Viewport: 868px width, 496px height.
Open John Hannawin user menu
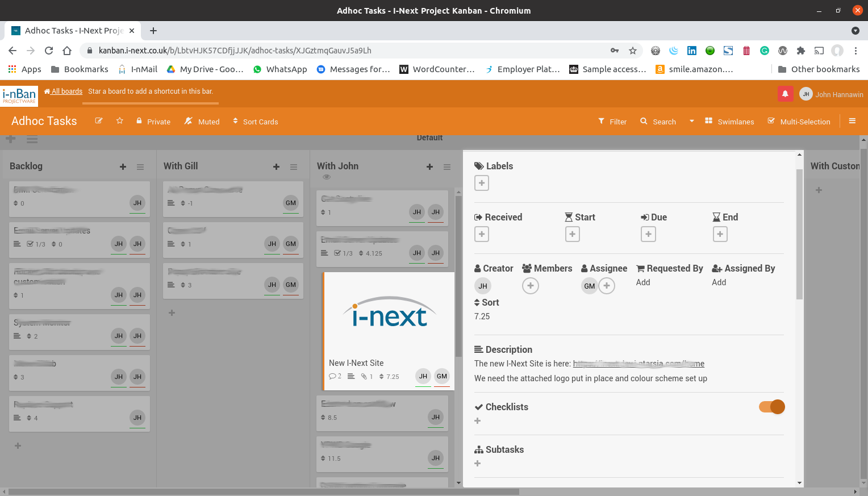831,94
